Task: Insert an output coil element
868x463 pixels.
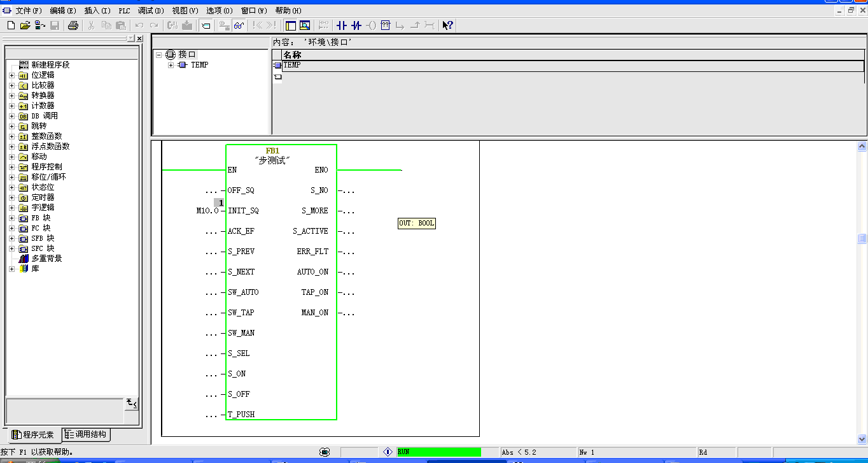Action: click(371, 25)
